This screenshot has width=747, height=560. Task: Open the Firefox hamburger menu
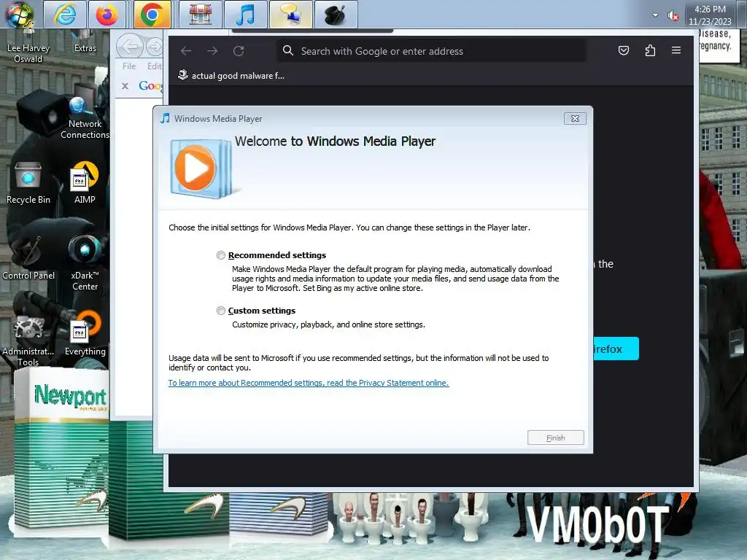click(x=676, y=50)
